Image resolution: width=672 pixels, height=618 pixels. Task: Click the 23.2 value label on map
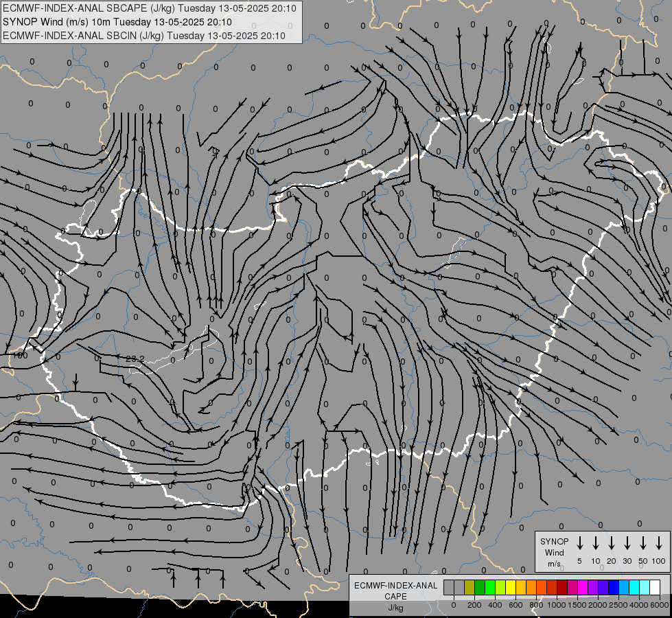click(135, 359)
